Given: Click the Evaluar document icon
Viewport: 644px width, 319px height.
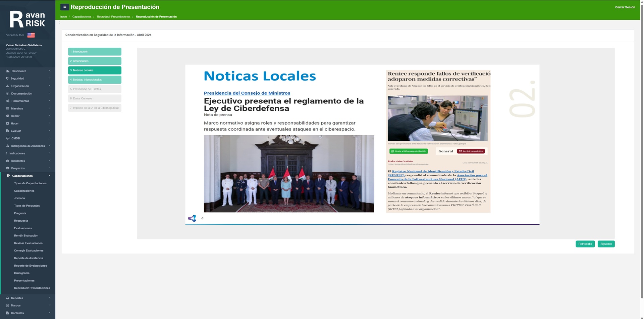Looking at the screenshot, I should coord(7,131).
